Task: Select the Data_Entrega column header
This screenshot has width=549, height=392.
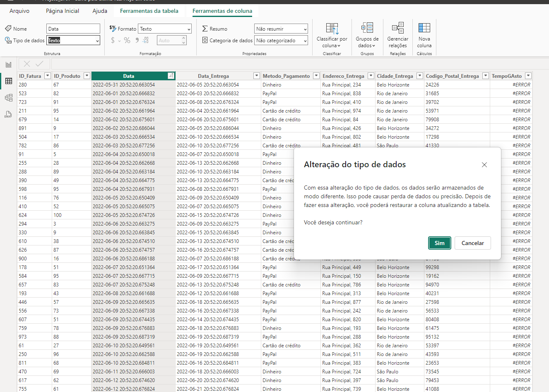Action: tap(214, 76)
